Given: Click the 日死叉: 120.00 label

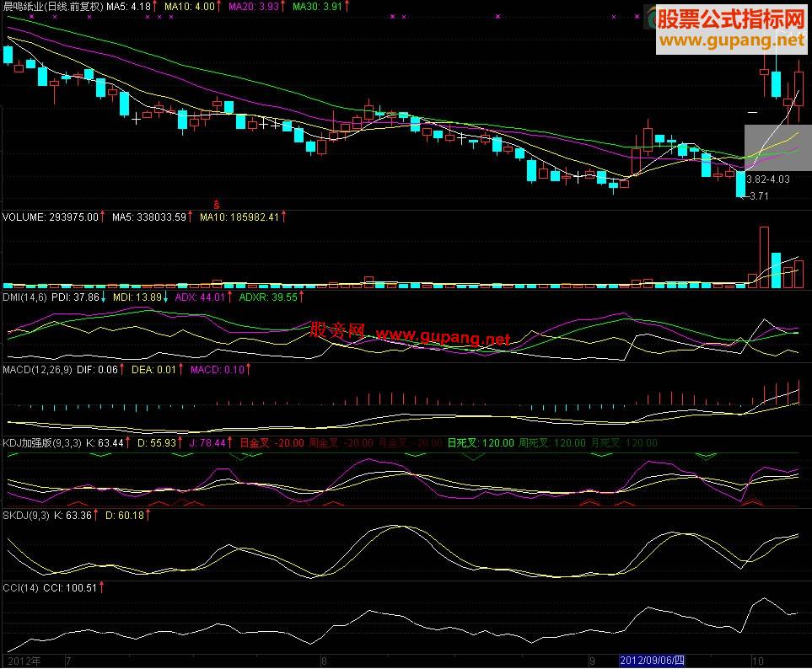Looking at the screenshot, I should (x=481, y=443).
